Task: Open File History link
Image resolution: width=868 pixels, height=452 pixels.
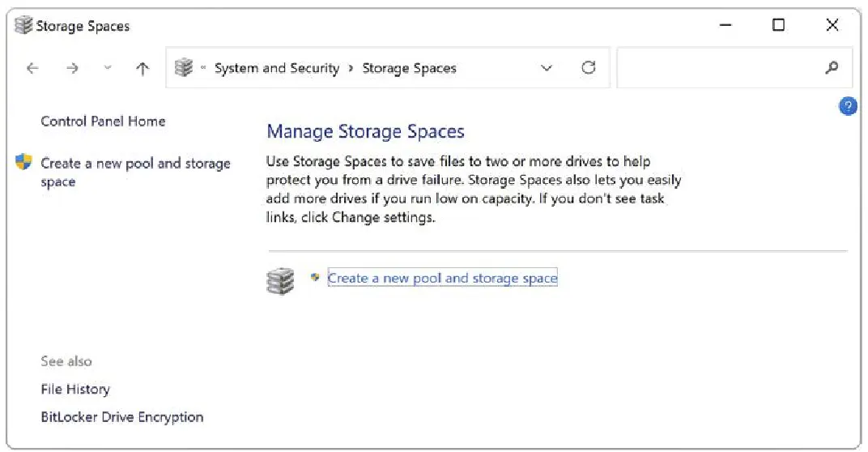Action: pos(75,390)
